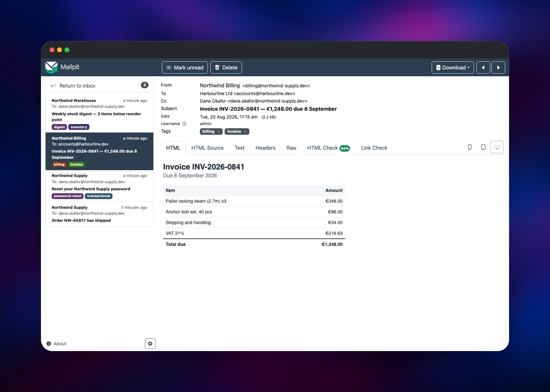Switch to the Raw tab
The width and height of the screenshot is (550, 392).
tap(291, 148)
